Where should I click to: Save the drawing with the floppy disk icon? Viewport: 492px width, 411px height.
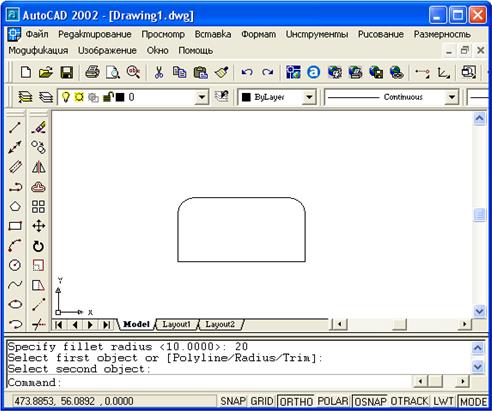[x=67, y=72]
